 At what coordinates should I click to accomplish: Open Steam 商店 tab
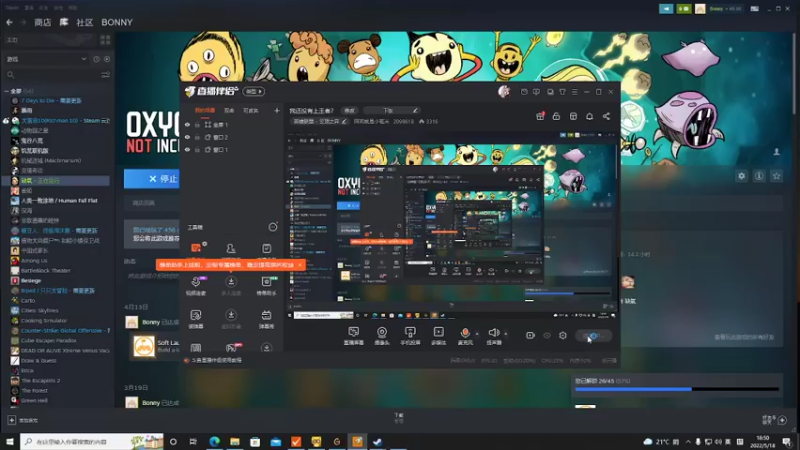42,22
